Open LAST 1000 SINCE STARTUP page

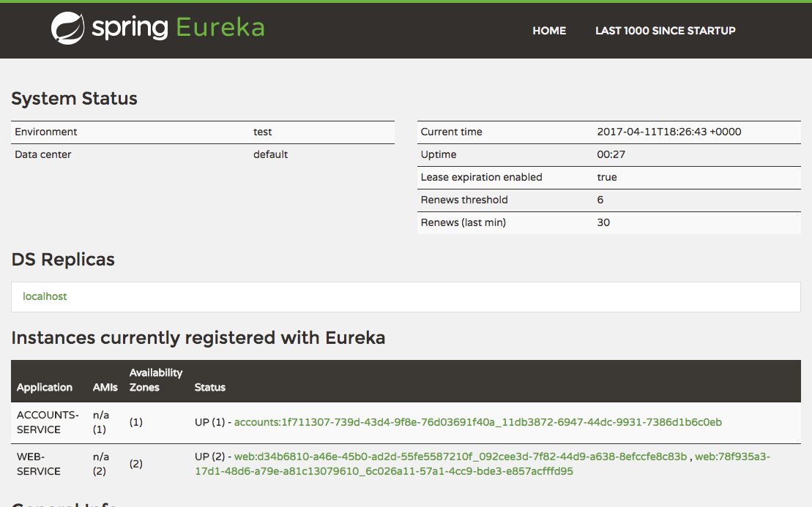tap(665, 31)
